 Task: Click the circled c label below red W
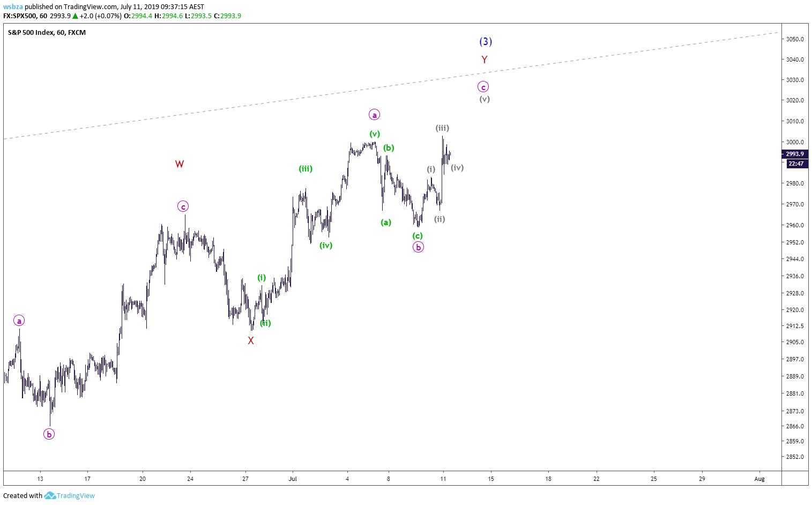183,206
